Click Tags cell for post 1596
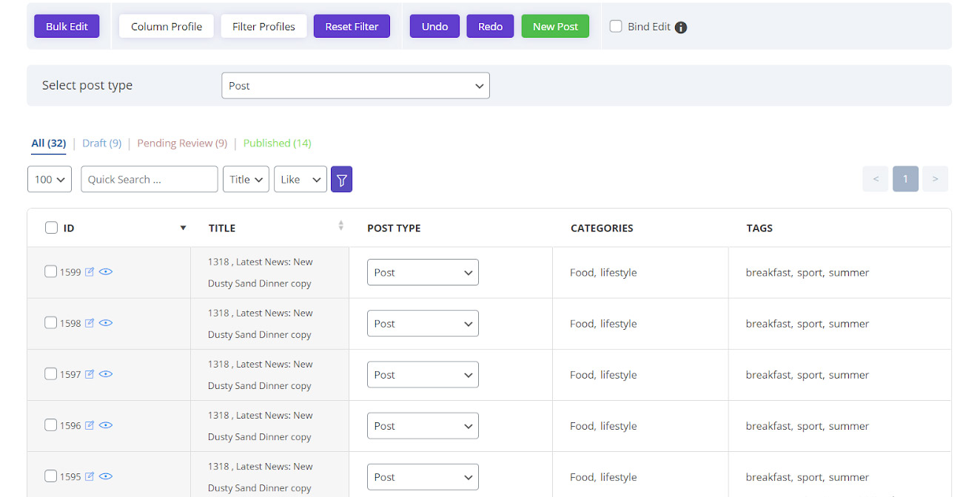The width and height of the screenshot is (980, 497). click(839, 426)
